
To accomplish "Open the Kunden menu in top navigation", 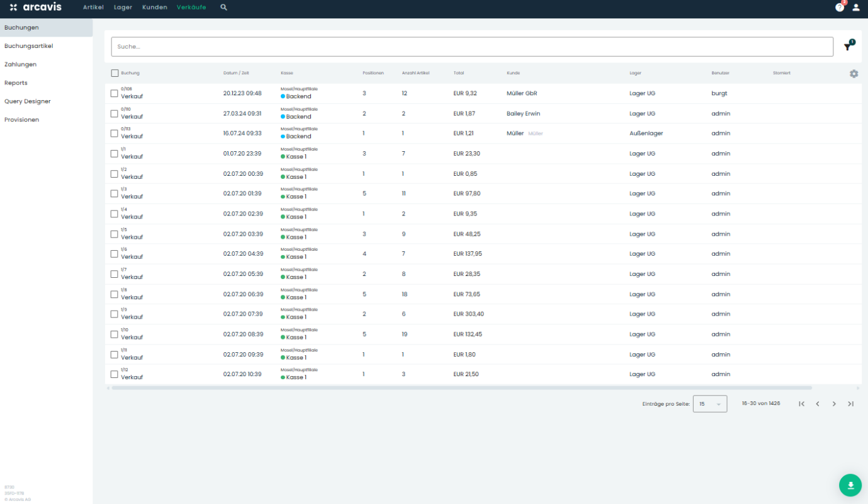I will click(155, 8).
